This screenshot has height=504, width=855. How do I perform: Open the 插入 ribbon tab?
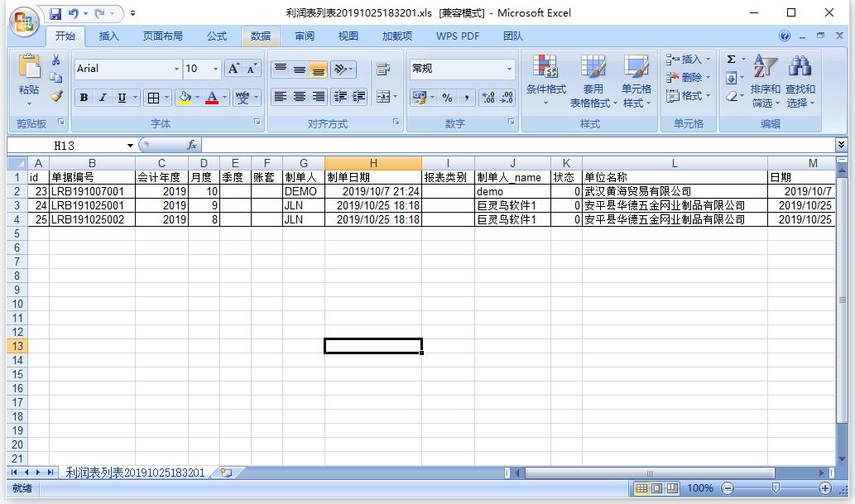109,36
